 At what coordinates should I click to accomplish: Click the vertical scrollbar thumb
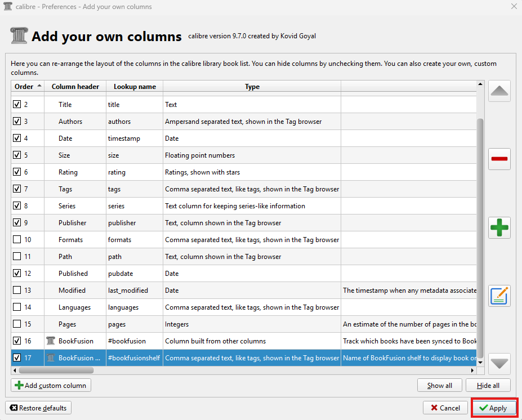click(x=480, y=238)
